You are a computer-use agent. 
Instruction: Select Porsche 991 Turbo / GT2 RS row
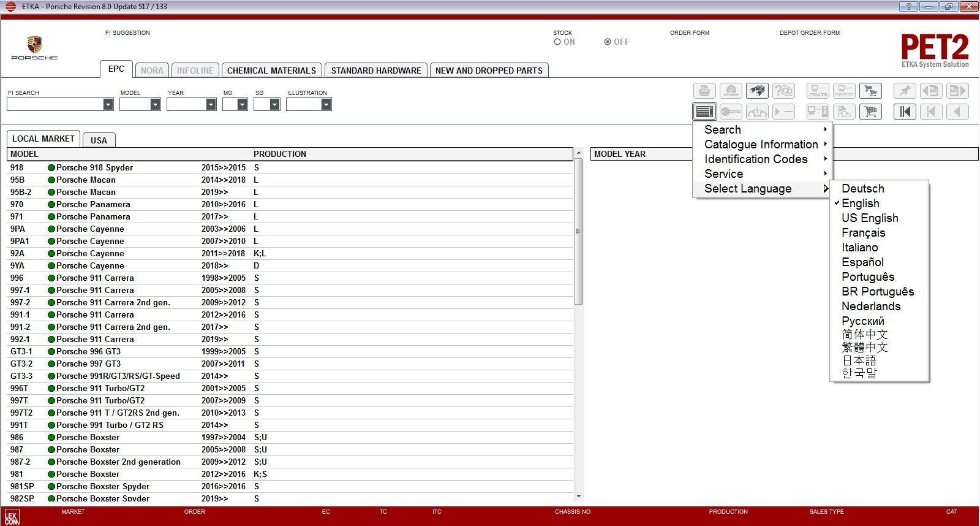pos(290,425)
